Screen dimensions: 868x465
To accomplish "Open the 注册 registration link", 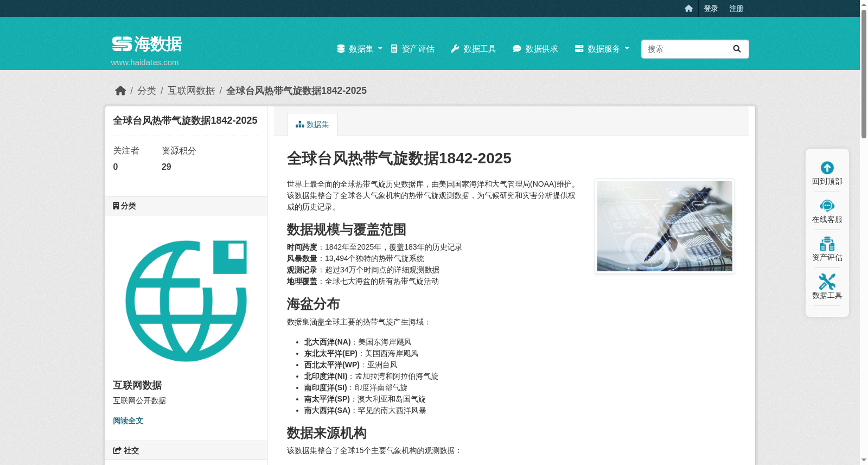I will click(736, 9).
